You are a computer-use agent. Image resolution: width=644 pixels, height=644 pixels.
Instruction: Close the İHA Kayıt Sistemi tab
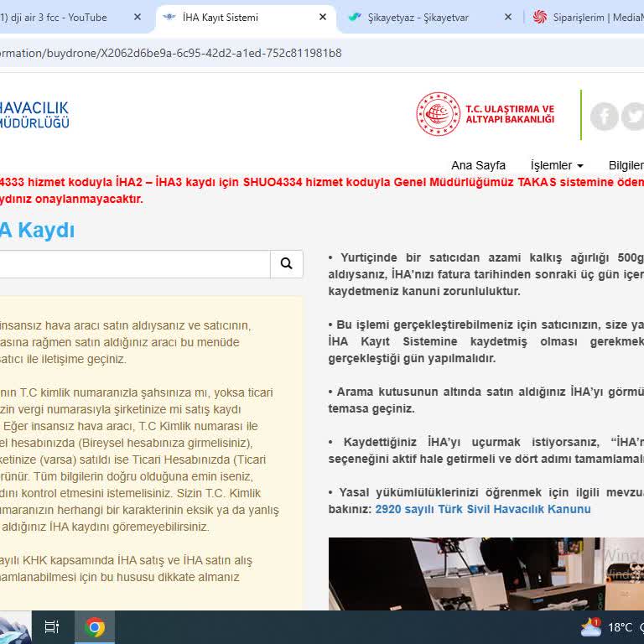tap(322, 18)
